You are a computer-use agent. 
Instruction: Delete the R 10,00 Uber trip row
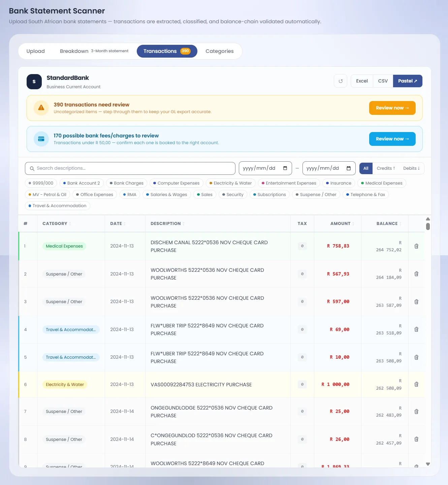tap(416, 357)
